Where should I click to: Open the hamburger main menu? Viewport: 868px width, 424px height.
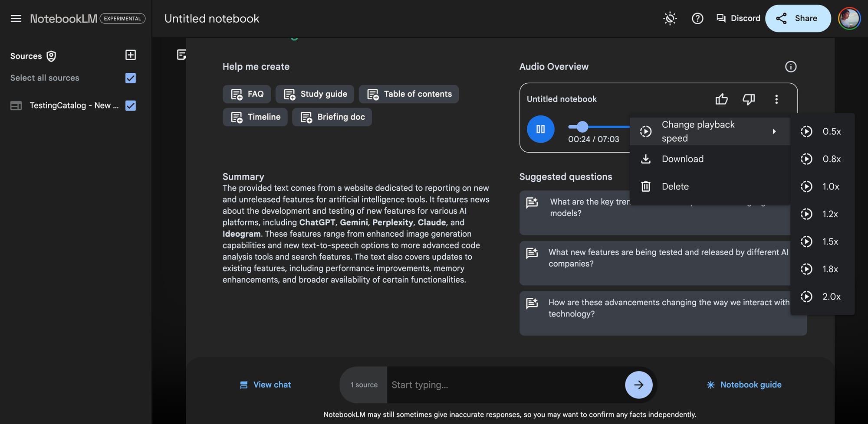click(16, 18)
